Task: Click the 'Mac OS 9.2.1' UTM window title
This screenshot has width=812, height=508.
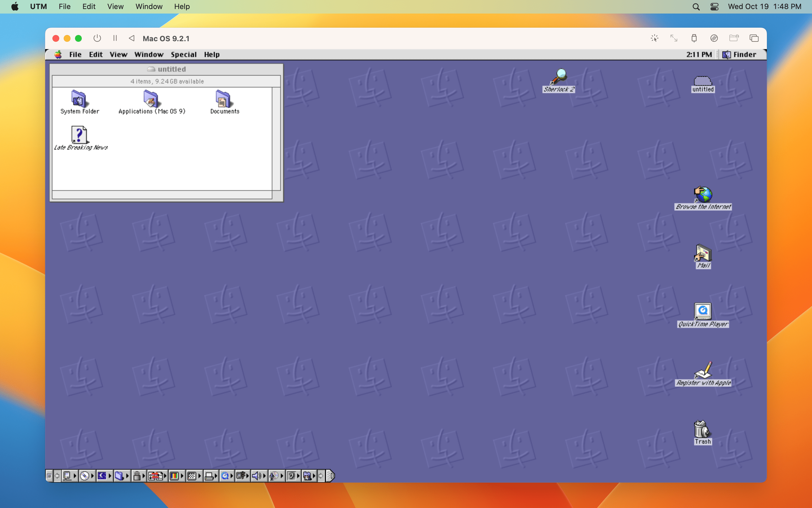Action: coord(166,39)
